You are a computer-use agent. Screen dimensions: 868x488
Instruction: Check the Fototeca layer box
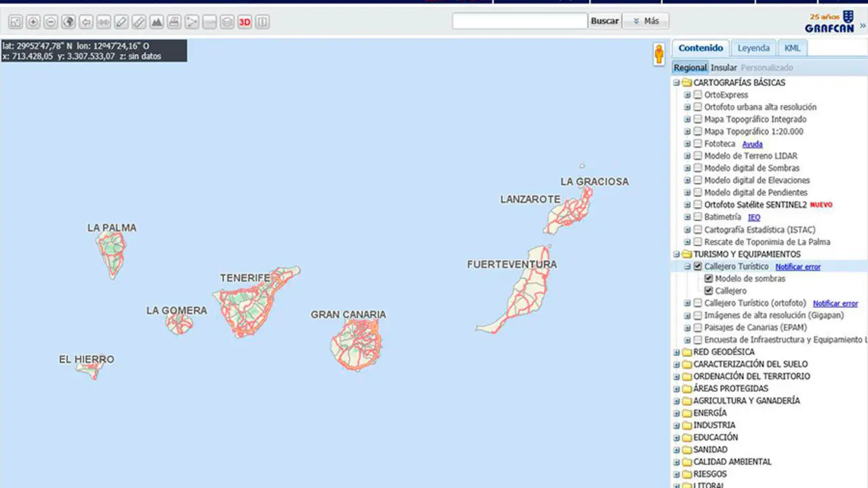click(x=698, y=144)
